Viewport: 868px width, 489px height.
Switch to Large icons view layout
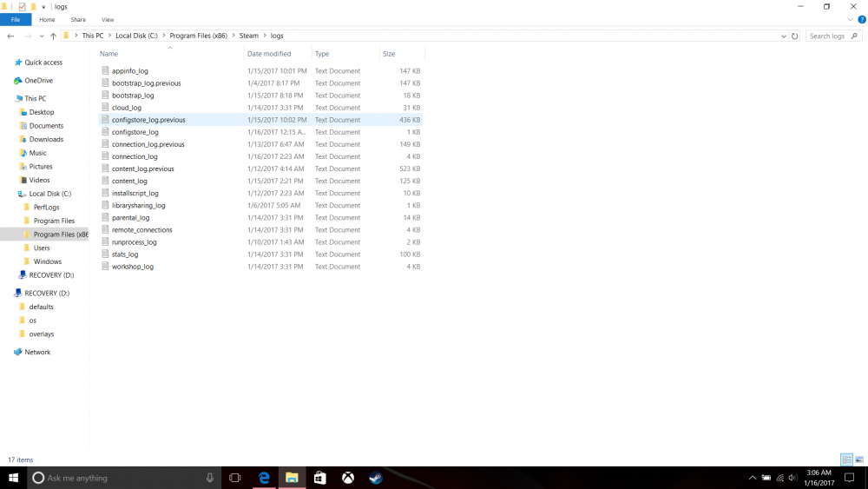pos(859,459)
